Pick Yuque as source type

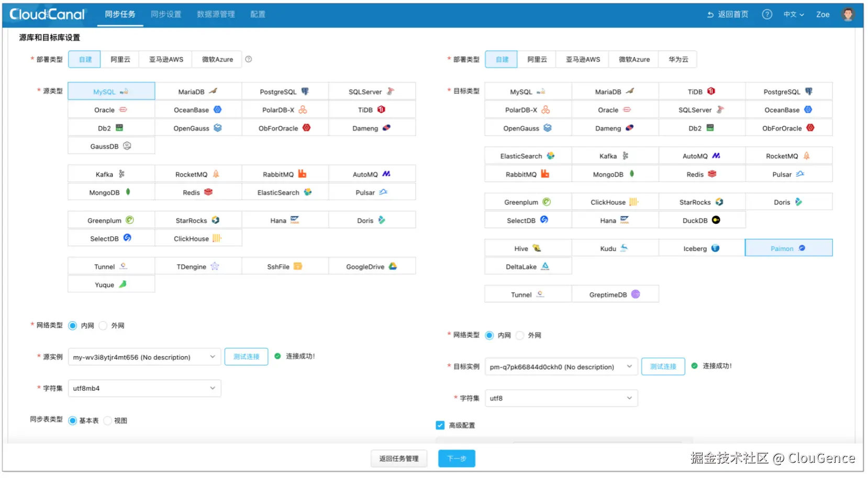[112, 284]
